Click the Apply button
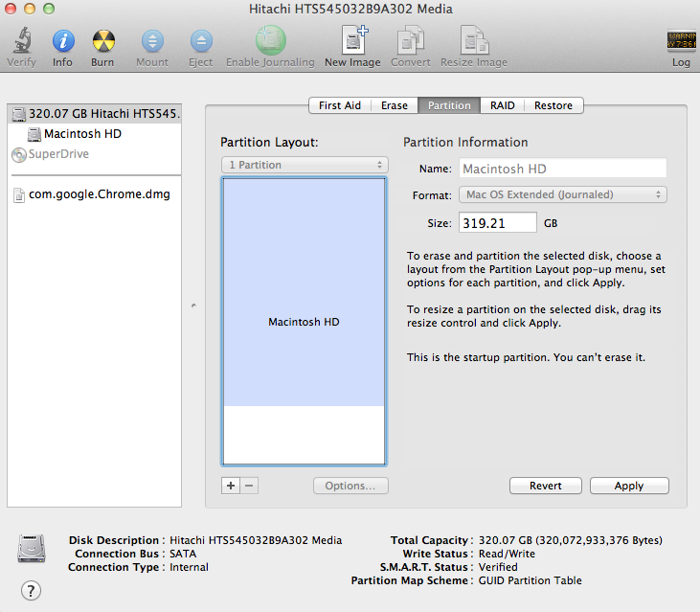The height and width of the screenshot is (612, 700). 629,486
